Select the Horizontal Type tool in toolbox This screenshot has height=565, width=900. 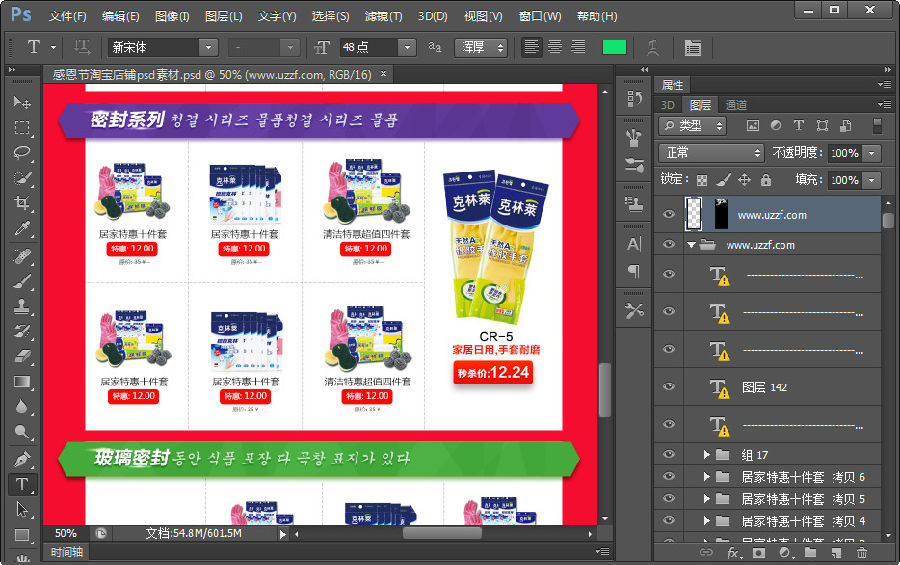point(22,485)
